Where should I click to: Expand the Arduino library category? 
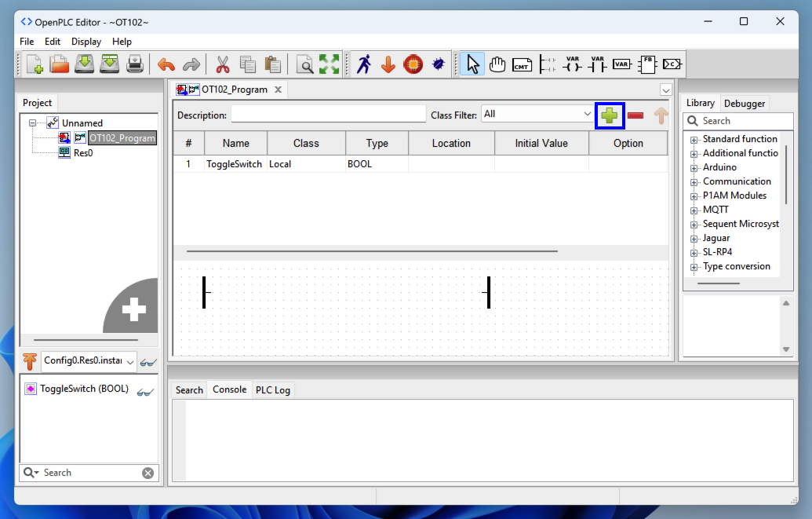(x=694, y=168)
